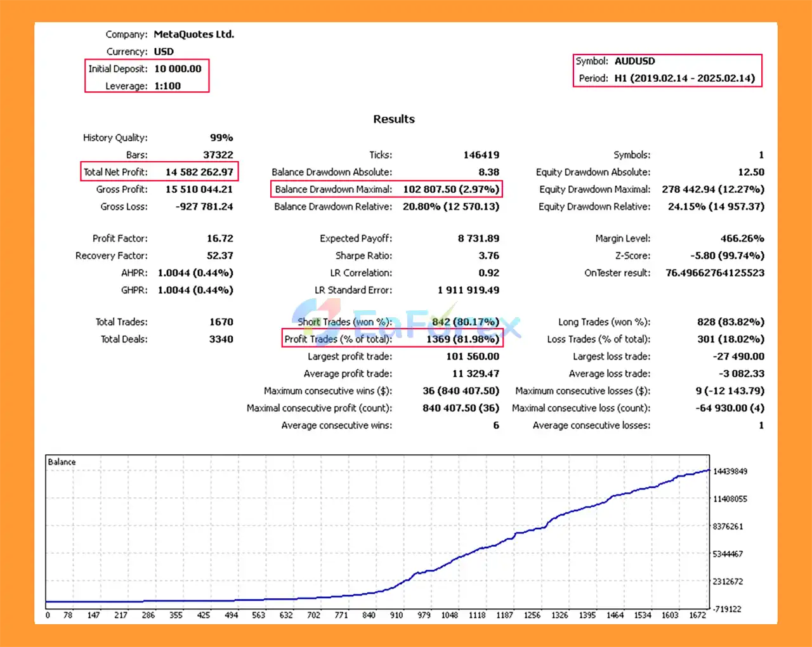Click the OnTester result number
The image size is (812, 647).
[x=715, y=273]
